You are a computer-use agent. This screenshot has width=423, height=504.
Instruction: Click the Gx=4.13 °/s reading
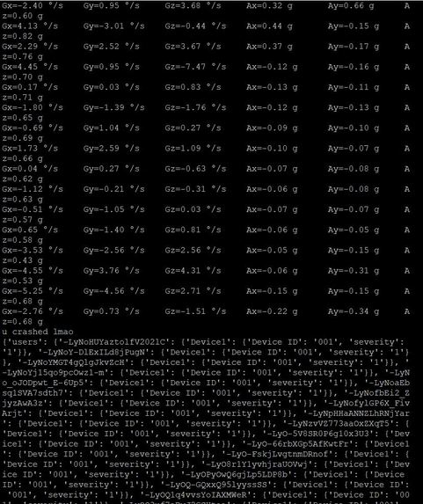tap(30, 26)
